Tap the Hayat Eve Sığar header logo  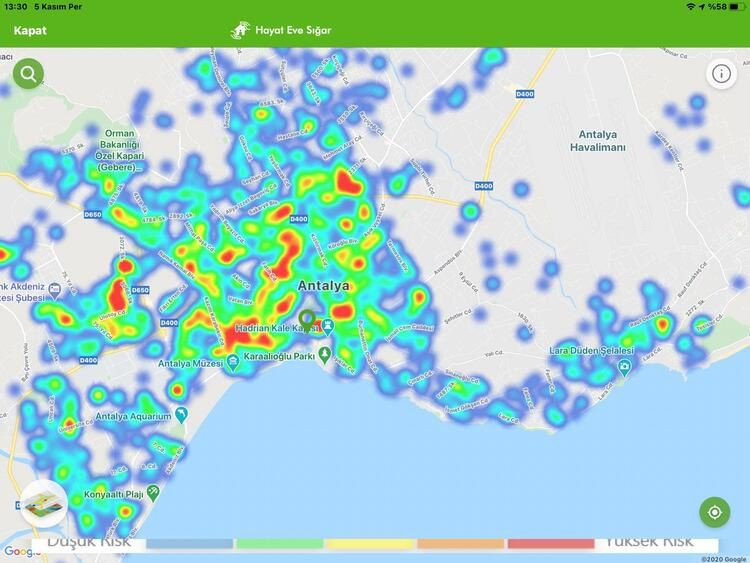(x=282, y=31)
